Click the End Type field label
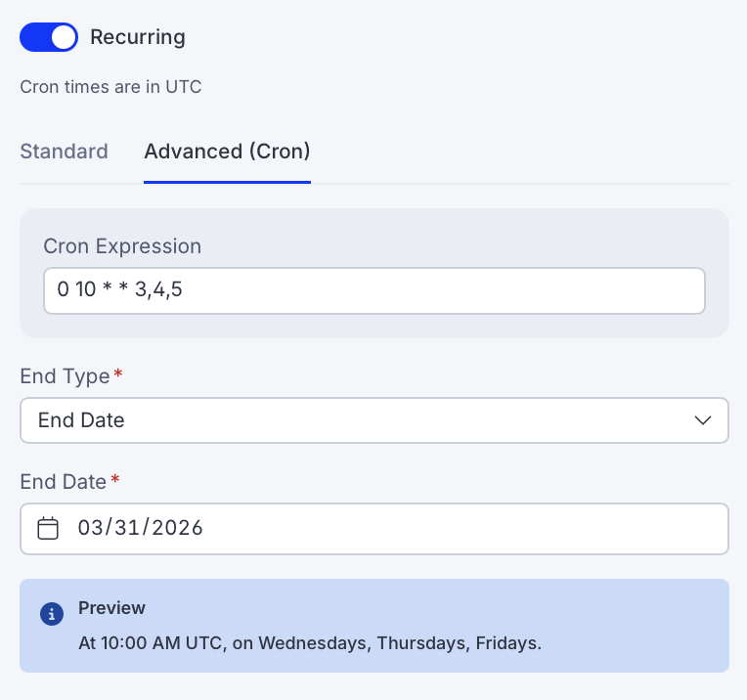 pos(65,376)
